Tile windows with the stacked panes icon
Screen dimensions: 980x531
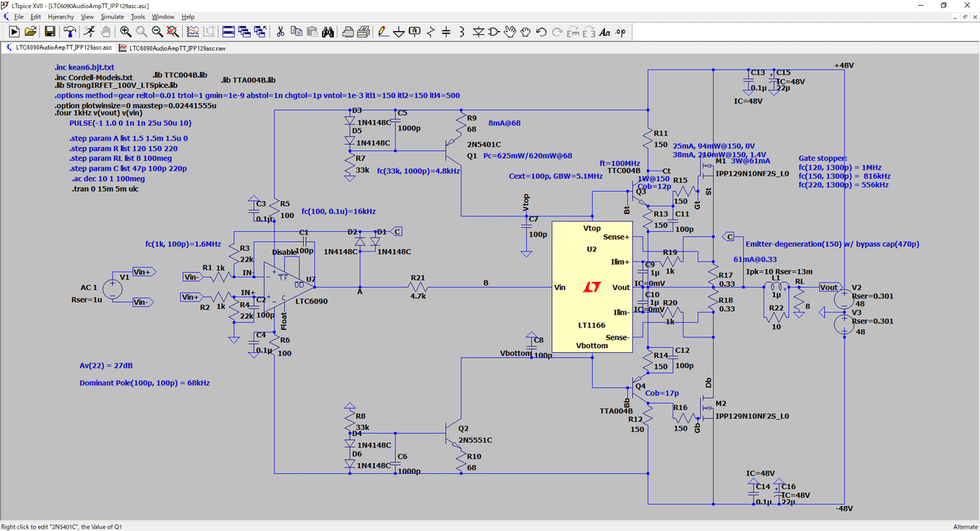pyautogui.click(x=229, y=31)
